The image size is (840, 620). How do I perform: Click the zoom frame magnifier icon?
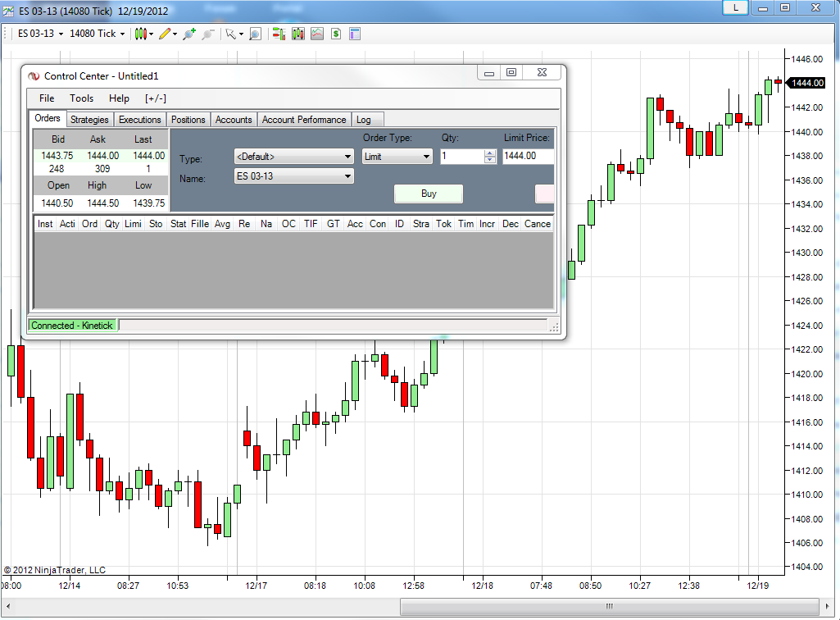click(256, 34)
